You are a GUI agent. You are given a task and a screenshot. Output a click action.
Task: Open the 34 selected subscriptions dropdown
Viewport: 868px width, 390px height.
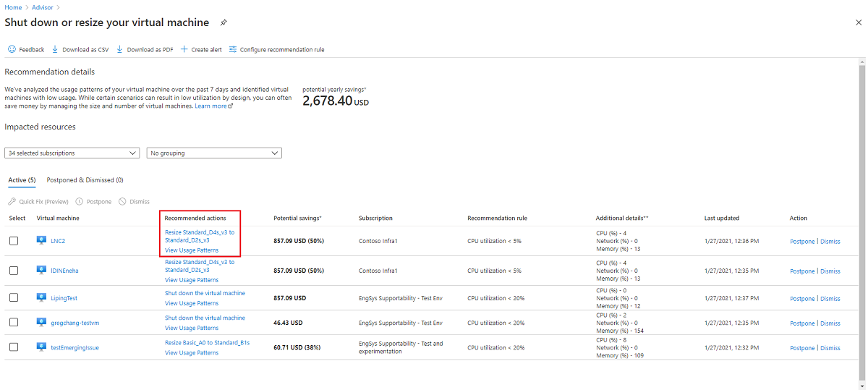click(72, 153)
